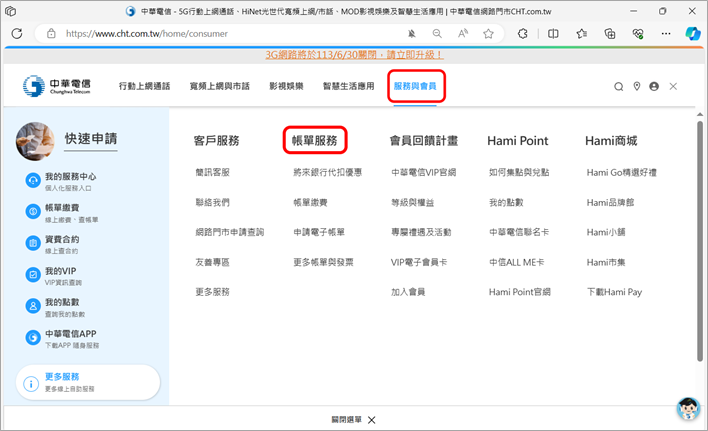Click the 更多服務 card in sidebar
This screenshot has width=708, height=431.
[x=88, y=382]
